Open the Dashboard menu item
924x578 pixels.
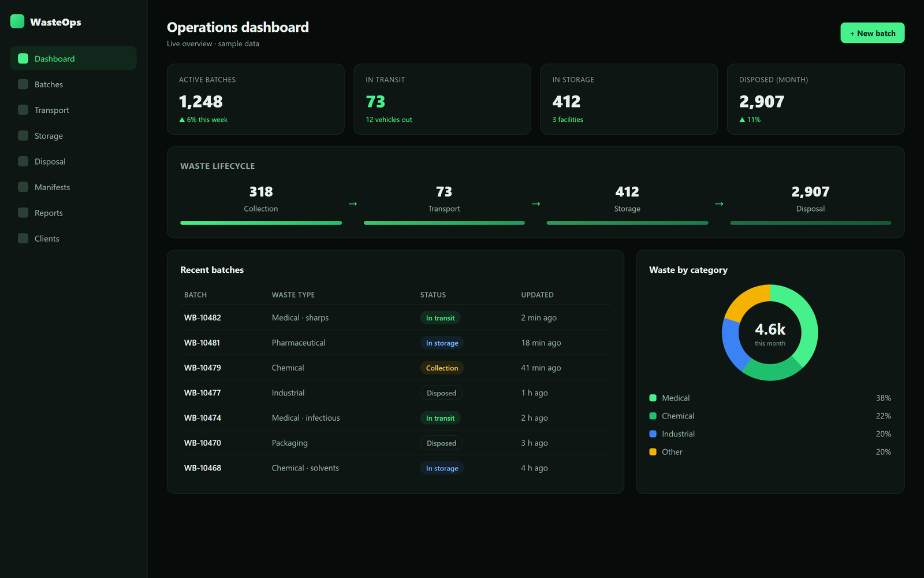point(73,58)
